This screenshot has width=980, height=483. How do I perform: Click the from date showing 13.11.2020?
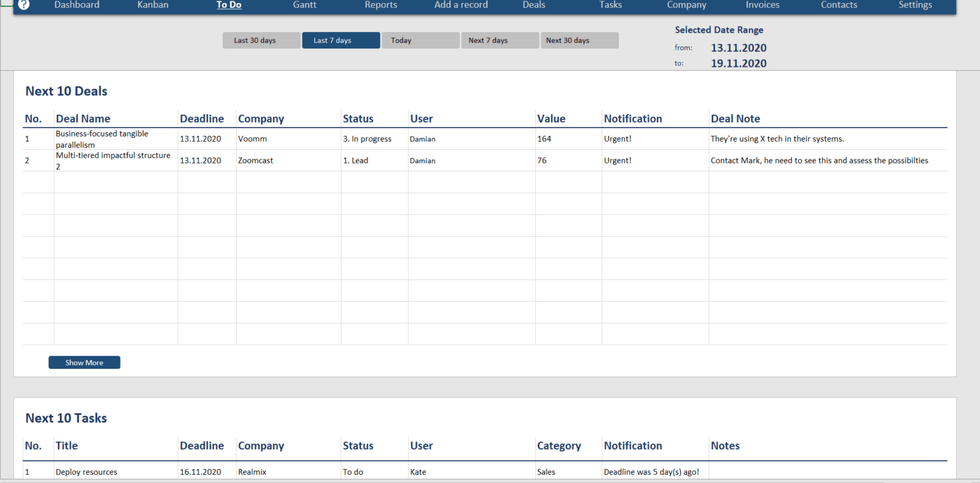pyautogui.click(x=738, y=47)
